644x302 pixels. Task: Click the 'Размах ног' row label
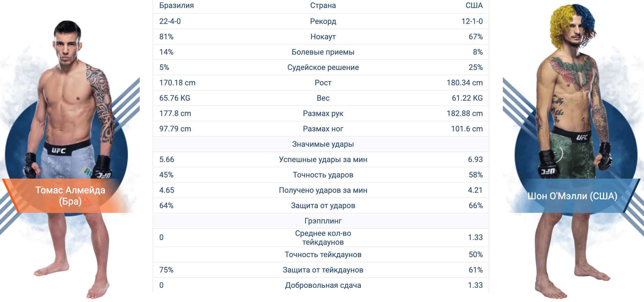tap(323, 129)
